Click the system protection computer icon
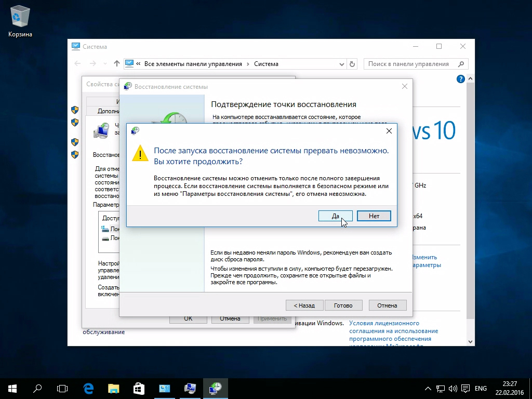Screen dimensions: 532x399 pyautogui.click(x=101, y=130)
